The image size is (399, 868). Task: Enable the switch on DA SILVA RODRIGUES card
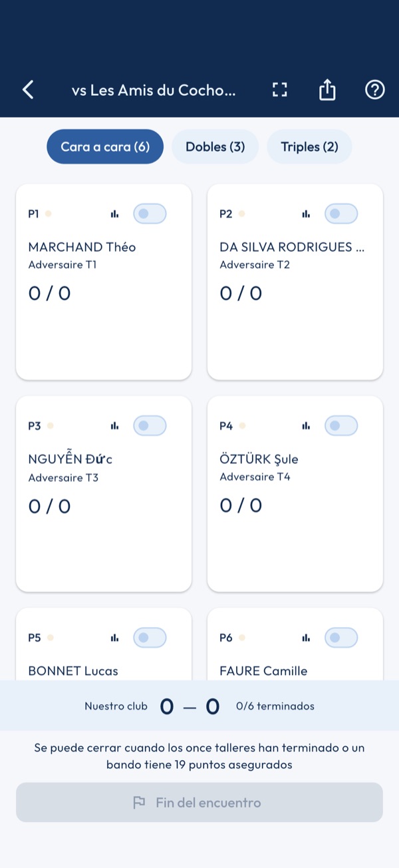341,214
